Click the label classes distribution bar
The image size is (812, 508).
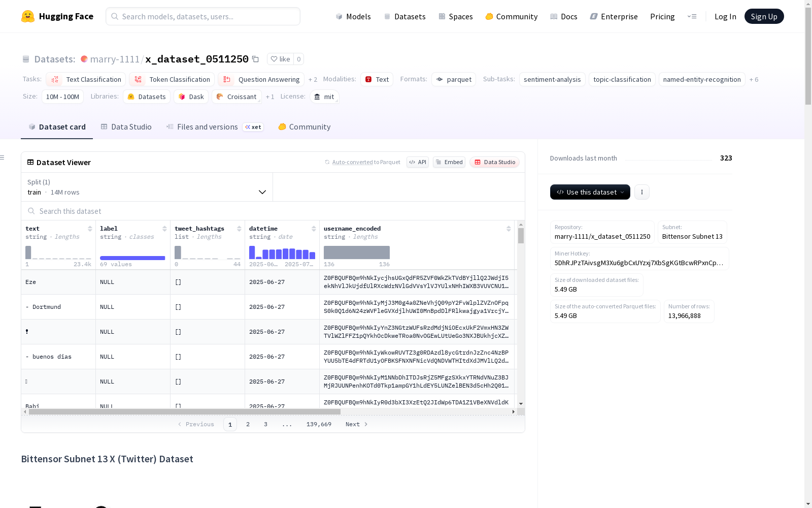[x=132, y=258]
